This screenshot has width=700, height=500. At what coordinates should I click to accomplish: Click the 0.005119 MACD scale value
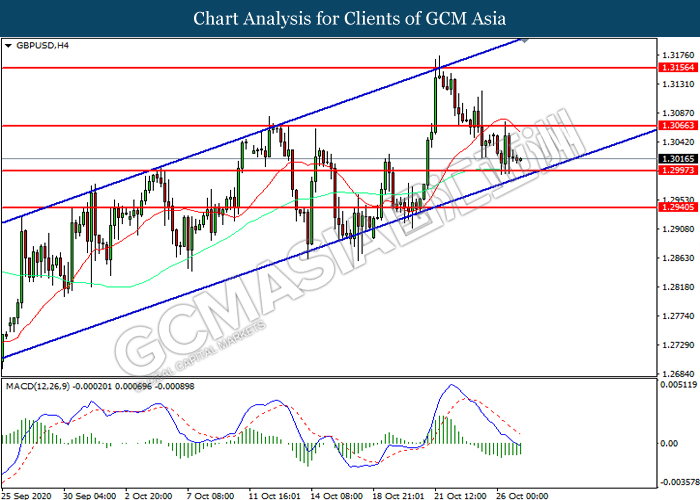678,384
